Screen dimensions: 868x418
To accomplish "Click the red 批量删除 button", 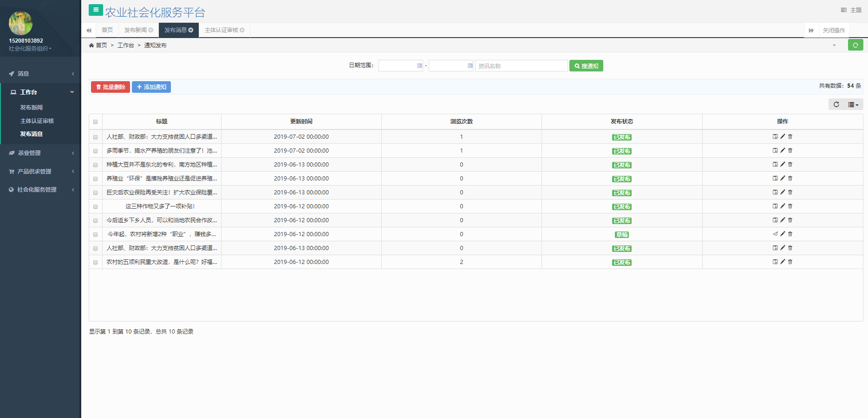I will [111, 87].
